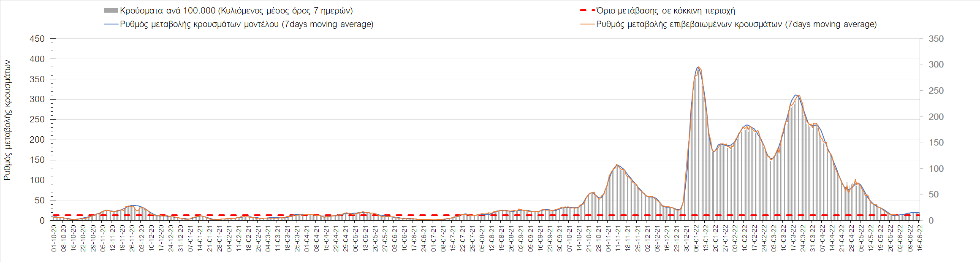The image size is (980, 262).
Task: Click the red dashed legend marker
Action: click(587, 11)
